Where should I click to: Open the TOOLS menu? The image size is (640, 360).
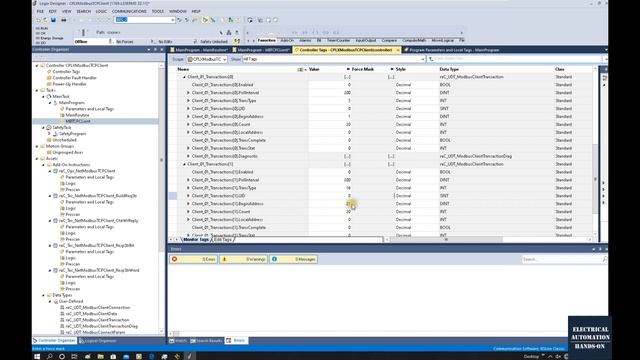coord(158,11)
